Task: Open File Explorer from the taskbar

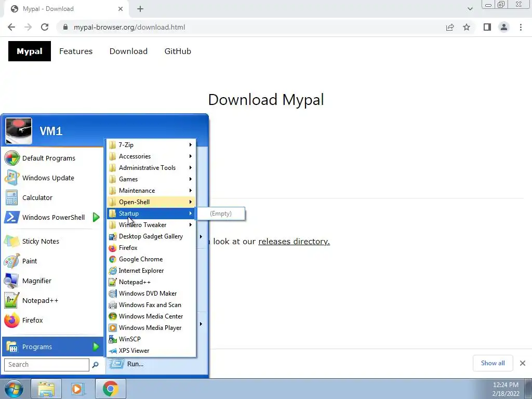Action: pos(46,389)
